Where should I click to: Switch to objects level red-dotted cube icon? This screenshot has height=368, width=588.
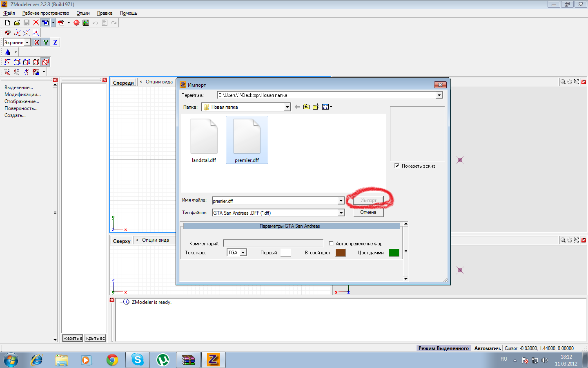coord(36,62)
